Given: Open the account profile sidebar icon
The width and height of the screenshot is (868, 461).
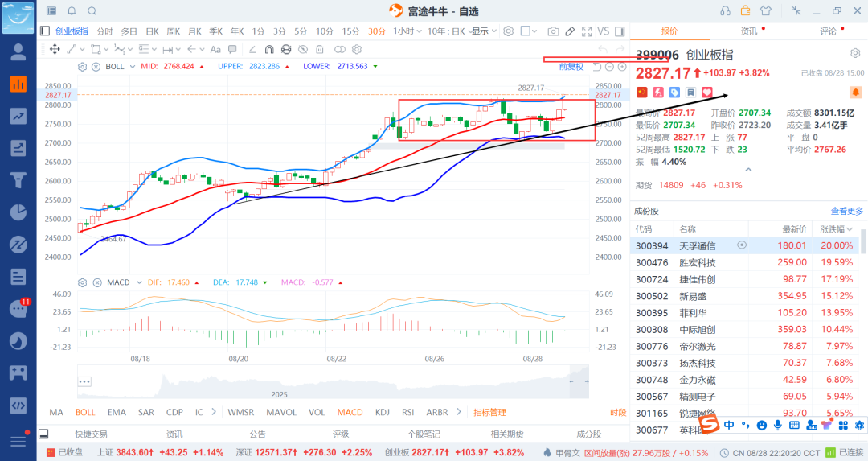Looking at the screenshot, I should (18, 52).
